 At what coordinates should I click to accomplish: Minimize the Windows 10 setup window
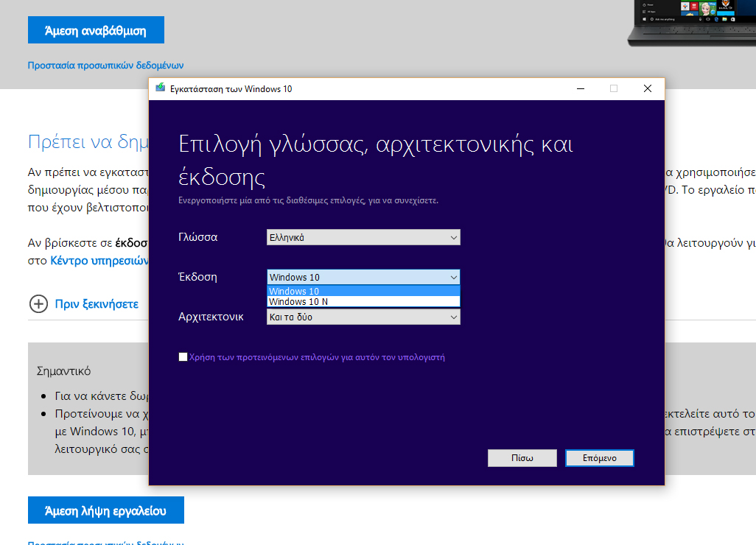point(581,88)
